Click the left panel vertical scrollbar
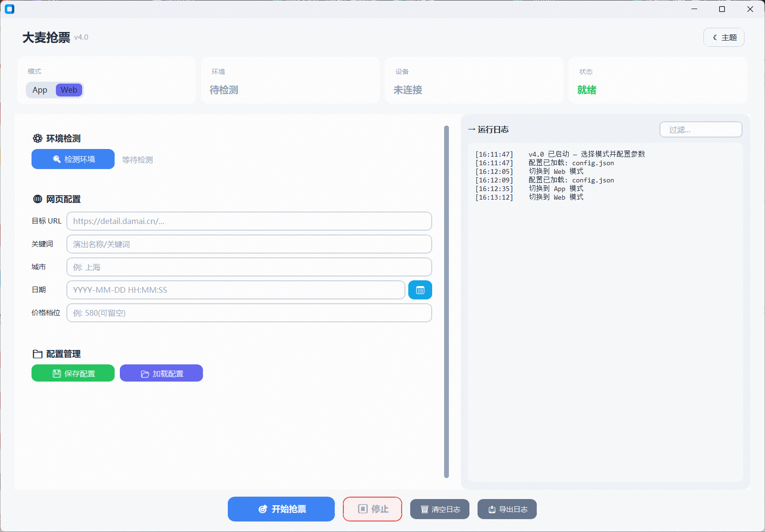This screenshot has width=765, height=532. tap(446, 301)
